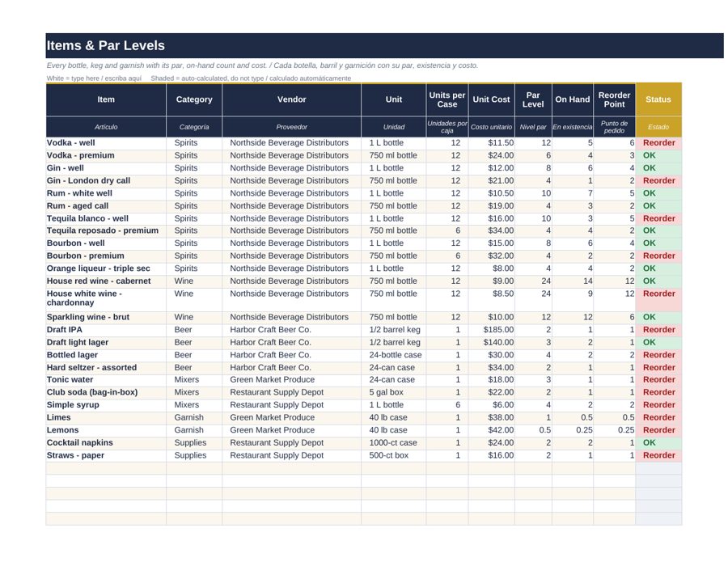728x562 pixels.
Task: Click the 24-bottle case unit for Bottled lager
Action: point(394,354)
